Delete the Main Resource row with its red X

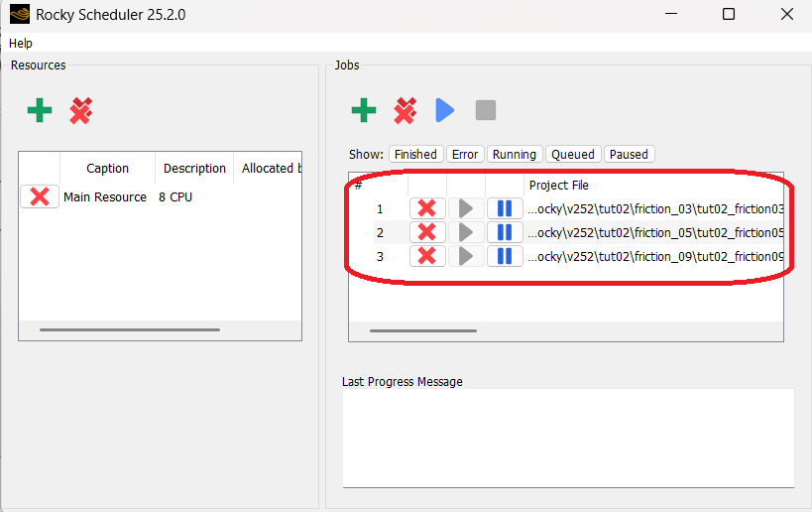[x=40, y=196]
